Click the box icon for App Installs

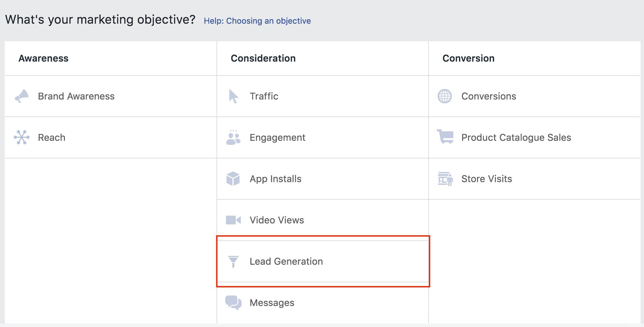pyautogui.click(x=233, y=179)
